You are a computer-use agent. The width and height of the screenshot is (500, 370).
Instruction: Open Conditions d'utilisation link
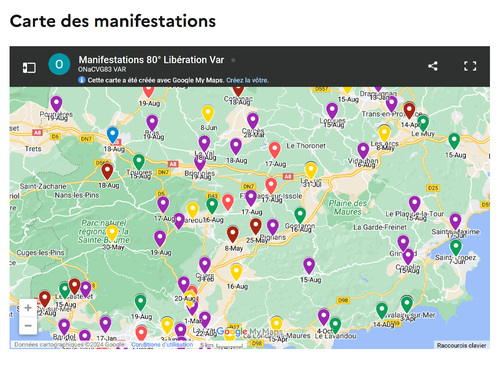[162, 344]
